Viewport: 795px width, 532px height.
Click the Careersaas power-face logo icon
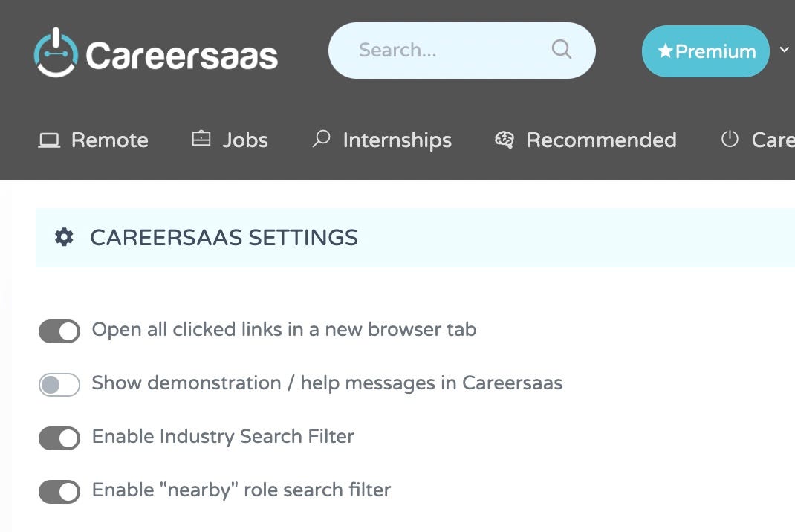point(56,52)
